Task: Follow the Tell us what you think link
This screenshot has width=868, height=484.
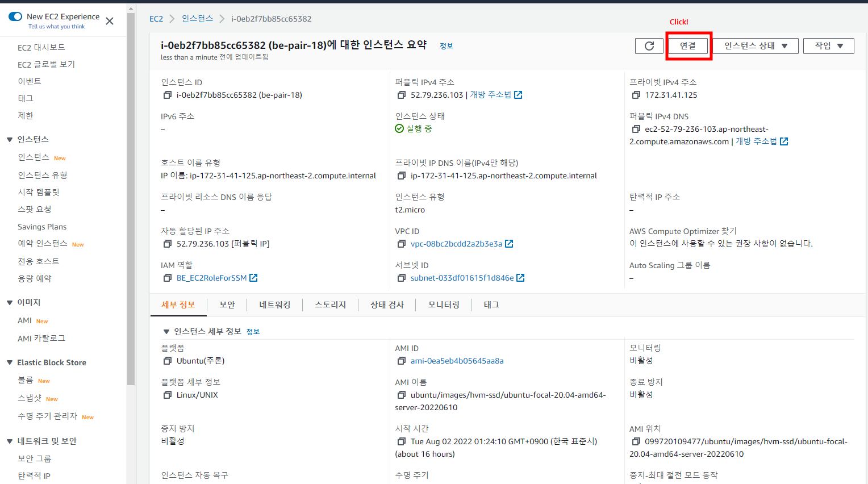Action: (56, 27)
